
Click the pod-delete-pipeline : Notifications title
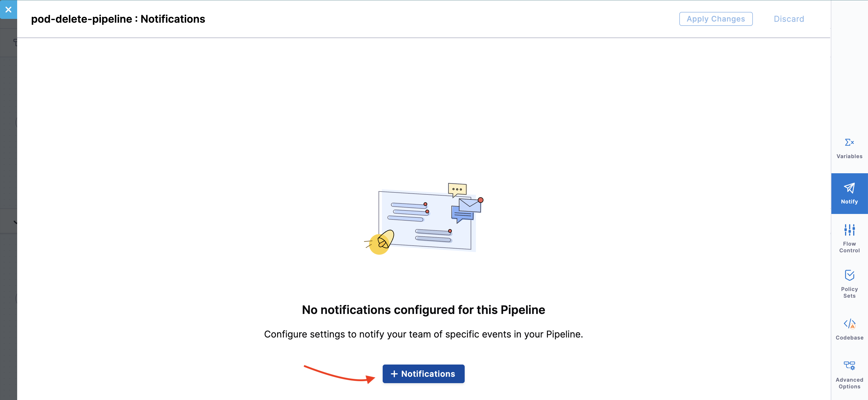point(118,19)
